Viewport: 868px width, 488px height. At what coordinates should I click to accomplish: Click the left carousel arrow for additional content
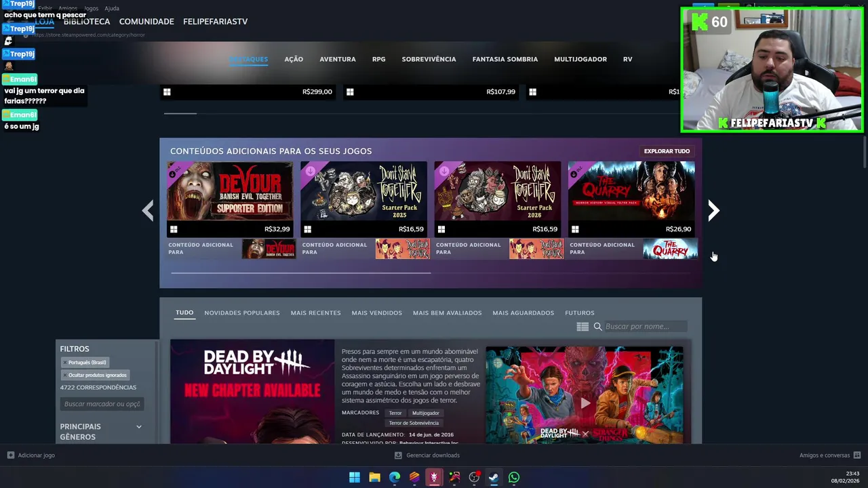coord(148,211)
